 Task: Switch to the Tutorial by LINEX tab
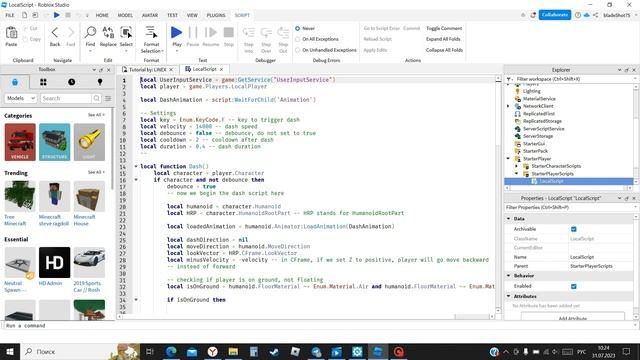tap(148, 70)
